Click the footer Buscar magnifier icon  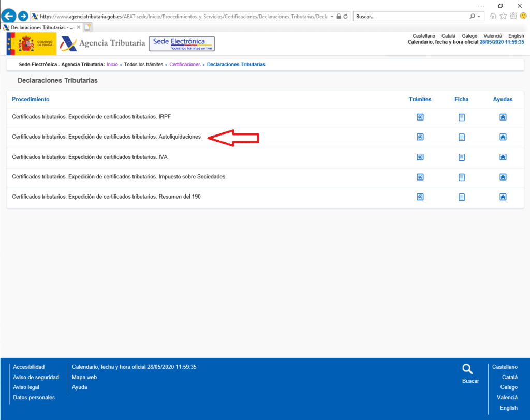pyautogui.click(x=467, y=369)
